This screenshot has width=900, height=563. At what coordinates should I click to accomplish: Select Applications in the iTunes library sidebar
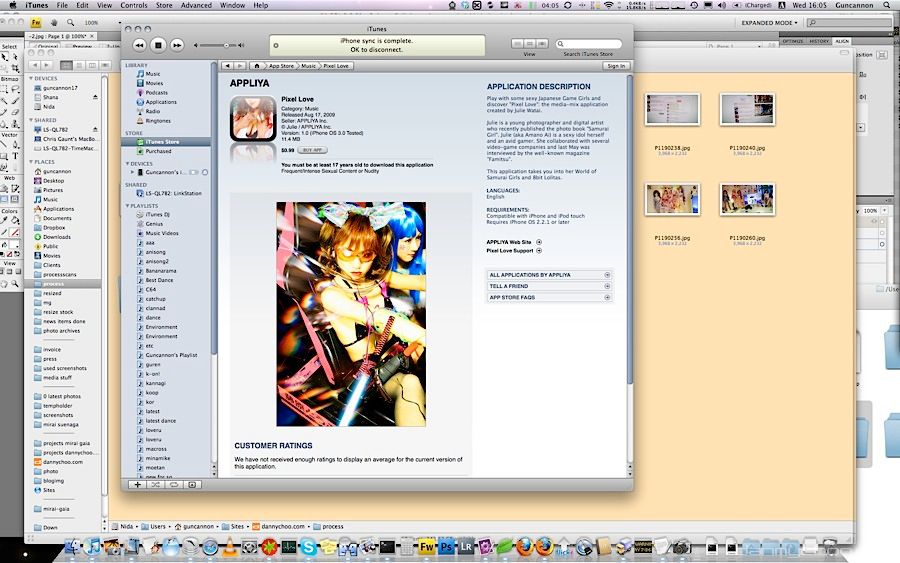(x=160, y=102)
